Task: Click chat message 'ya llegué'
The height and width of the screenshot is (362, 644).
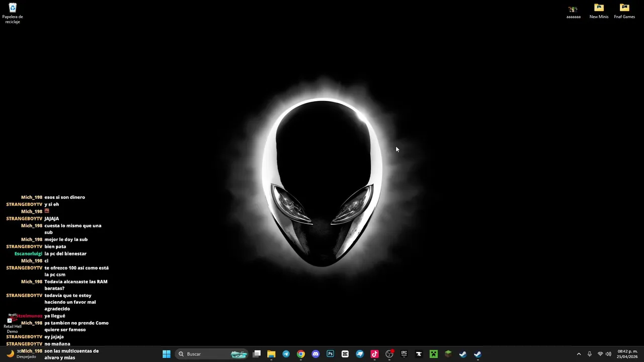Action: click(x=54, y=316)
